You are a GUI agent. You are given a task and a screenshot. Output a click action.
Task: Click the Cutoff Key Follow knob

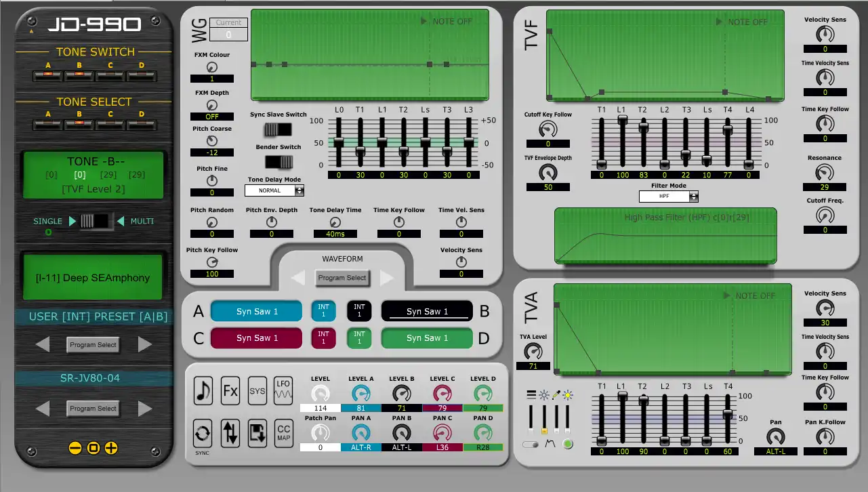click(x=547, y=129)
